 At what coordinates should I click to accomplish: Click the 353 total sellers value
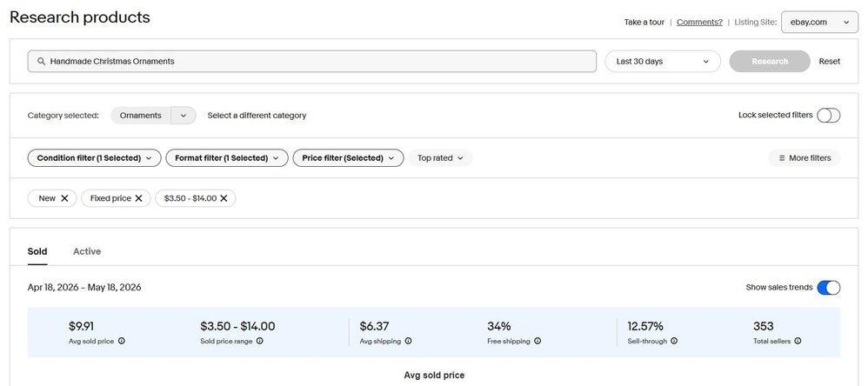(764, 326)
